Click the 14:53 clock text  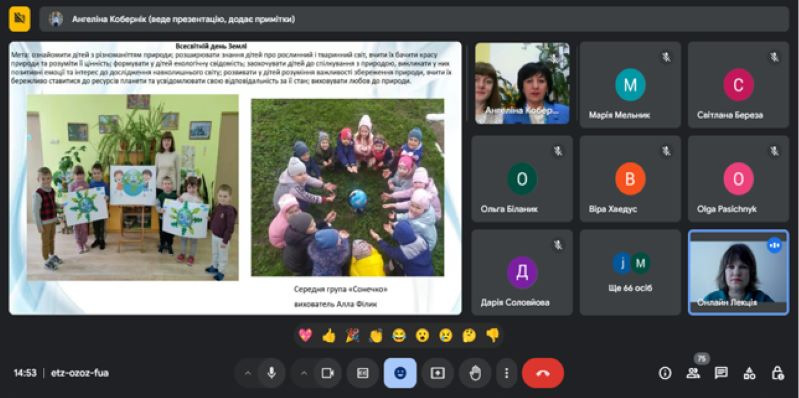25,373
